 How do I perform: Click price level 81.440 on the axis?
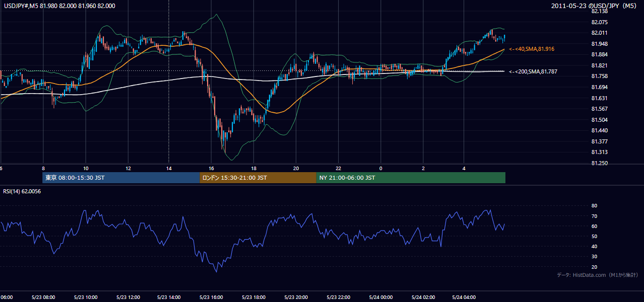coord(599,130)
